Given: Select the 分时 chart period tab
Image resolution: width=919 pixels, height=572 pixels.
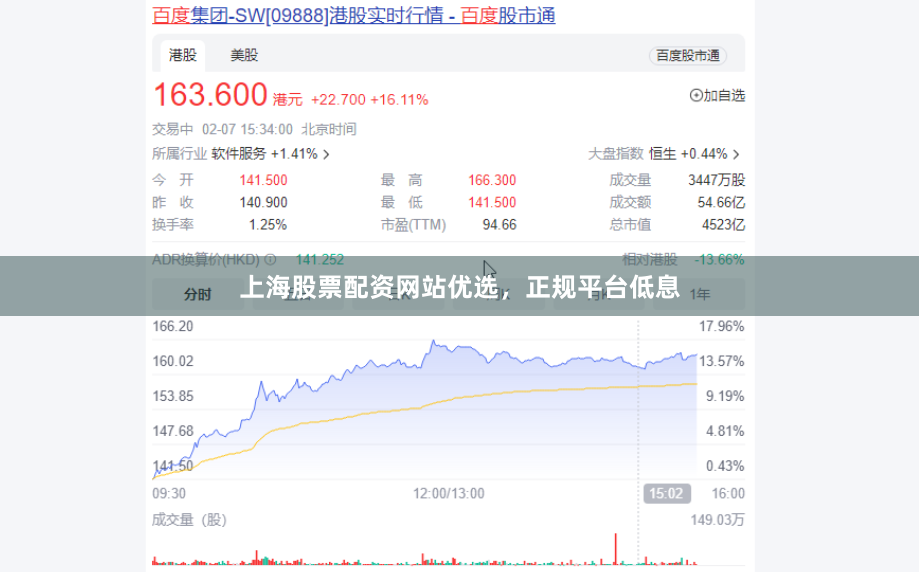Looking at the screenshot, I should click(198, 294).
